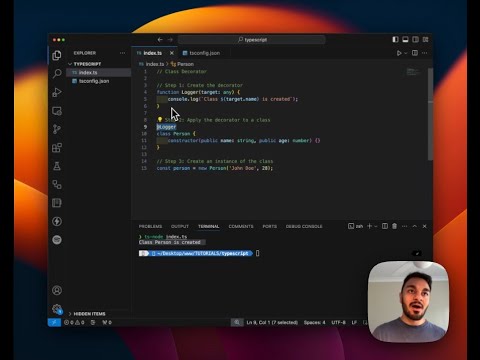The width and height of the screenshot is (480, 360).
Task: Click the editor vertical scrollbar
Action: tap(430, 113)
